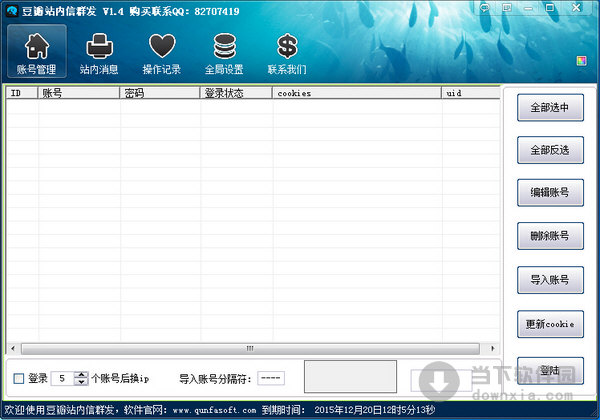
Task: Click the 导入账号 button
Action: tap(550, 280)
